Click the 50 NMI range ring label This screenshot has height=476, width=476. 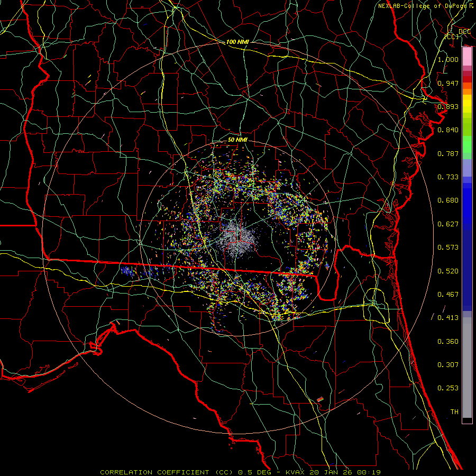[237, 140]
